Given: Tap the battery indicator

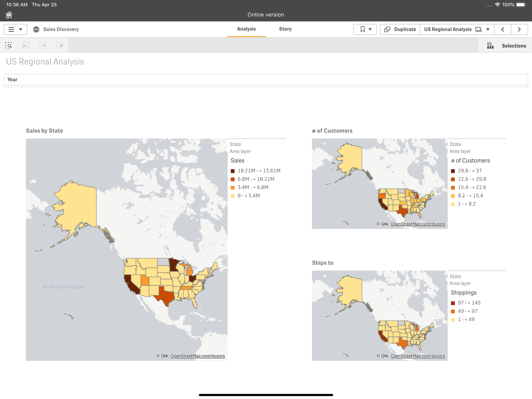Looking at the screenshot, I should pos(521,4).
